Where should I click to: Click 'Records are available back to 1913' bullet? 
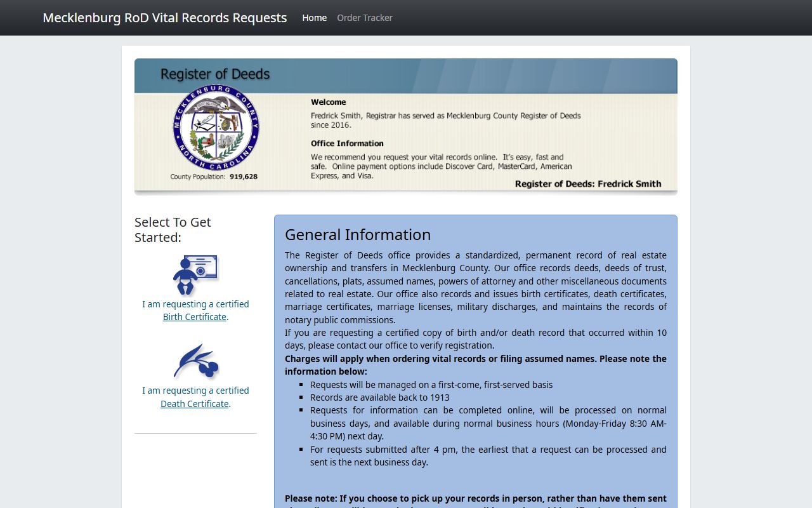pyautogui.click(x=380, y=398)
